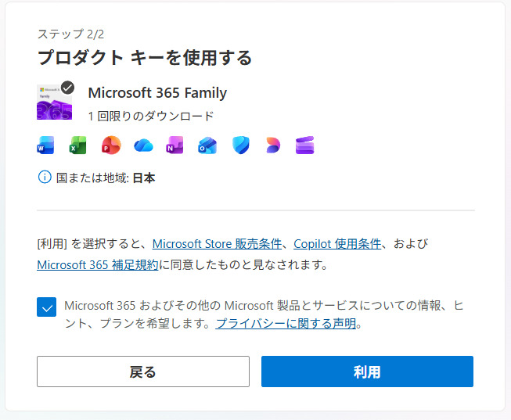Screen dimensions: 511x420
Task: Click the checkmark badge on product image
Action: coord(68,87)
